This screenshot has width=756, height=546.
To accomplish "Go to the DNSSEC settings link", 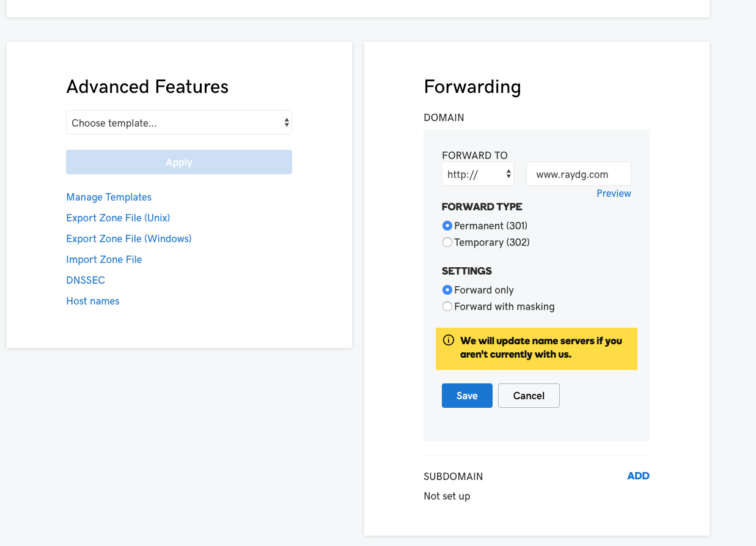I will (86, 280).
